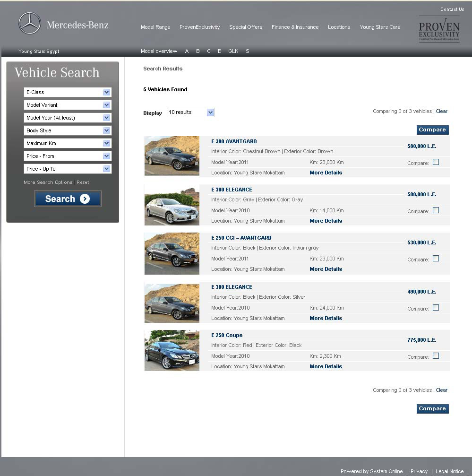Click the top Clear comparison link

tap(442, 112)
